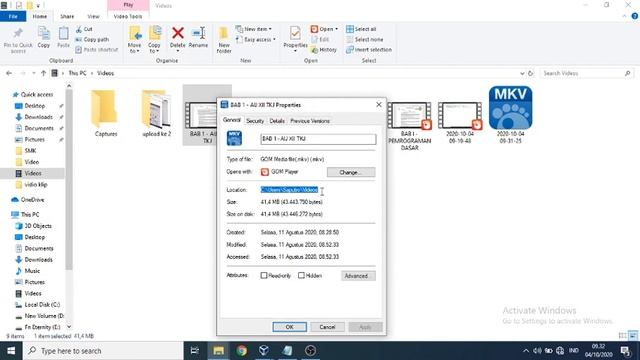Open History in ribbon
This screenshot has width=640, height=360.
pyautogui.click(x=324, y=50)
